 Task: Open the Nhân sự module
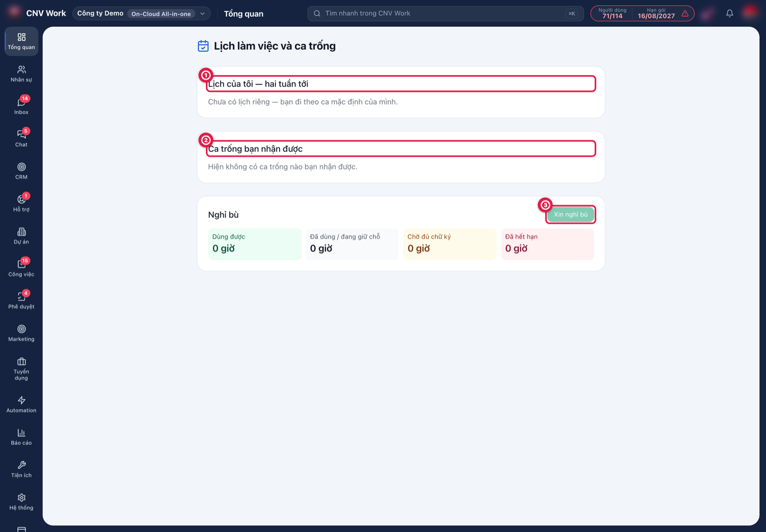tap(22, 74)
